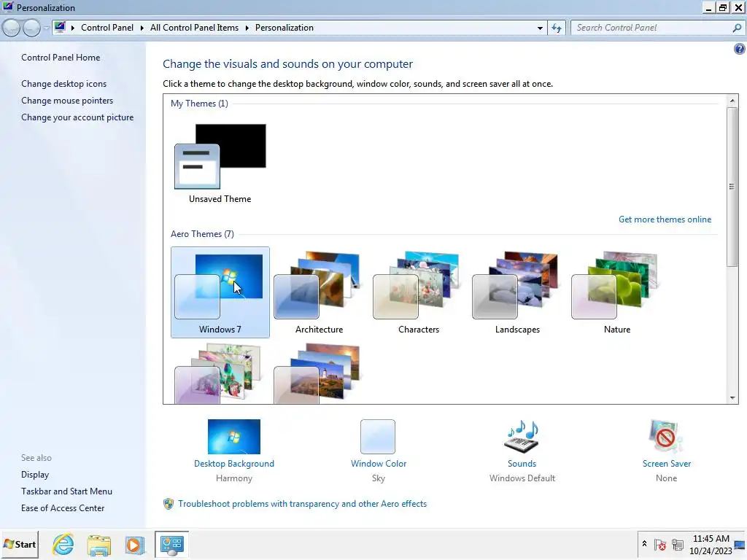Apply the Nature theme
The width and height of the screenshot is (747, 560).
click(617, 292)
